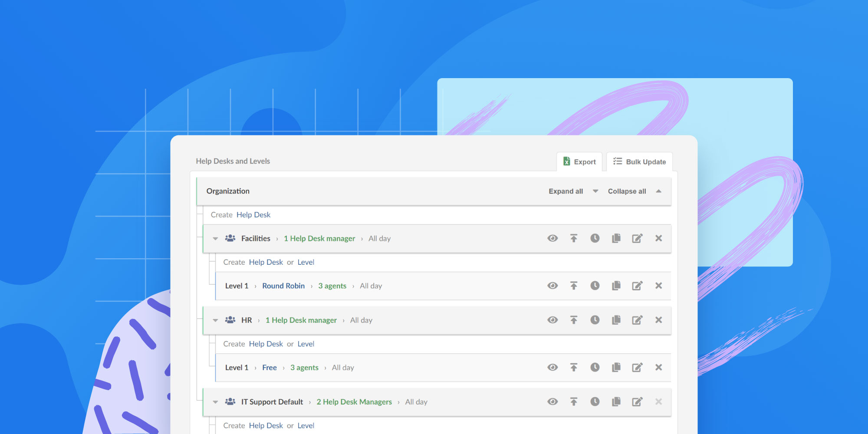Switch to the Bulk Update tab
The width and height of the screenshot is (868, 434).
tap(639, 162)
